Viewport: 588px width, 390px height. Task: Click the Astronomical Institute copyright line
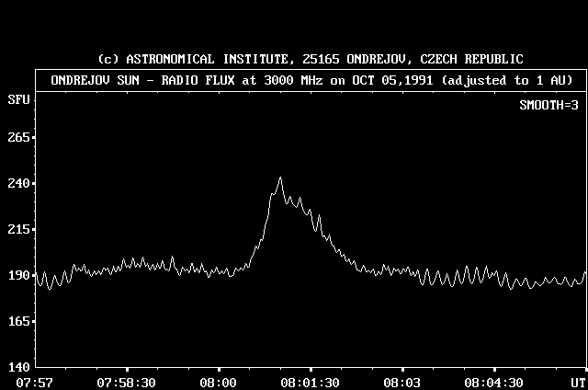(x=311, y=59)
